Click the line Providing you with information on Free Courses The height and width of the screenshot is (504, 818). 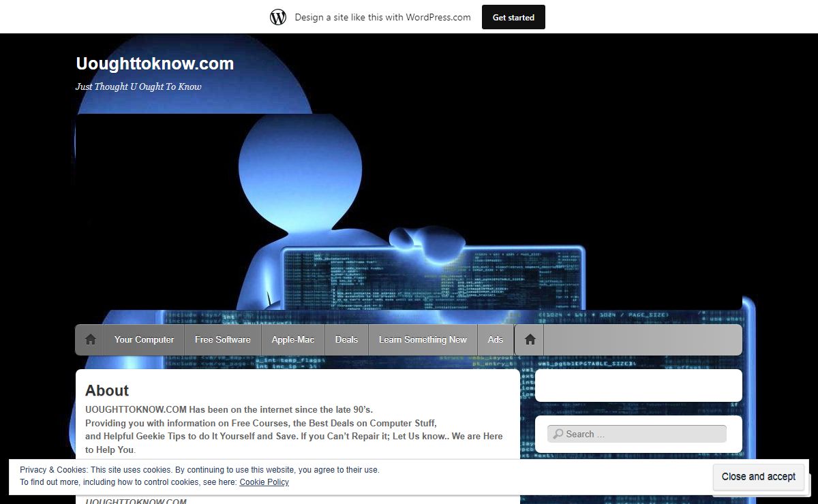click(x=260, y=423)
